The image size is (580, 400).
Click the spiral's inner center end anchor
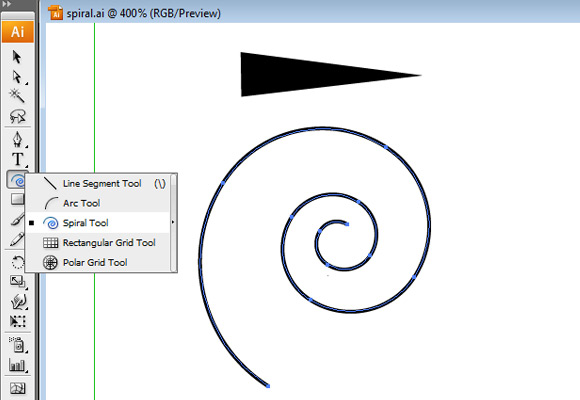347,224
